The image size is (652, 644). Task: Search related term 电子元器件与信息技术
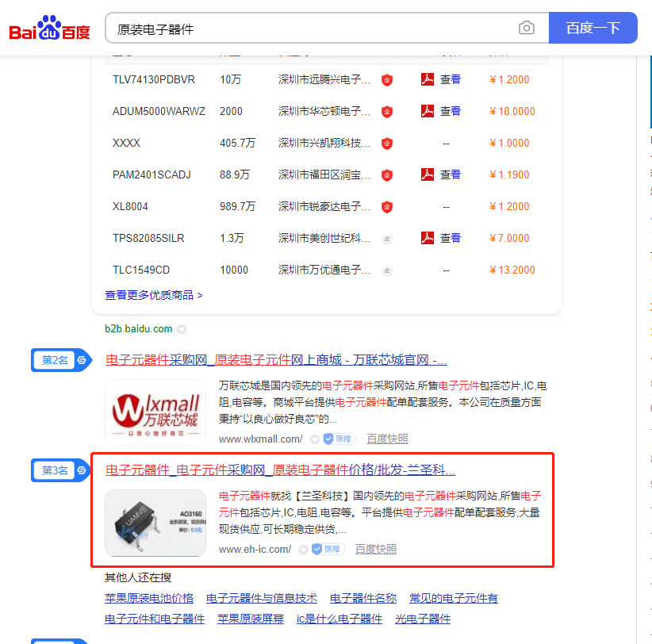click(262, 598)
